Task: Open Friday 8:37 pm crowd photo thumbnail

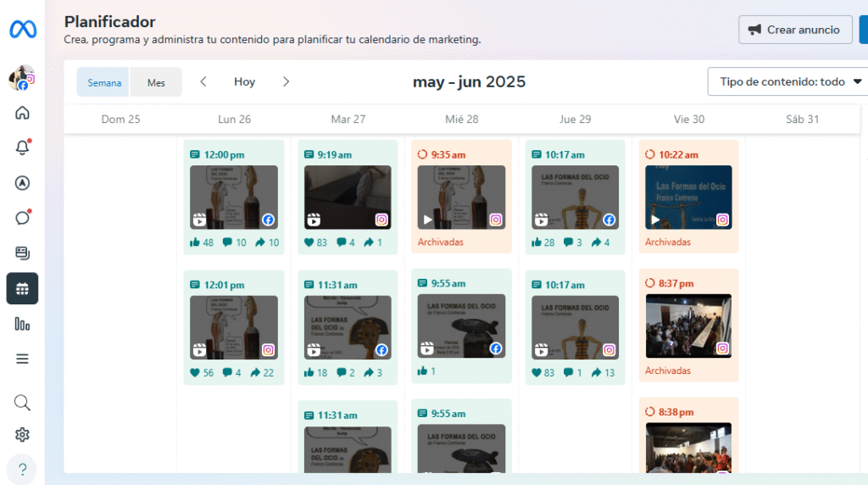Action: [x=688, y=326]
